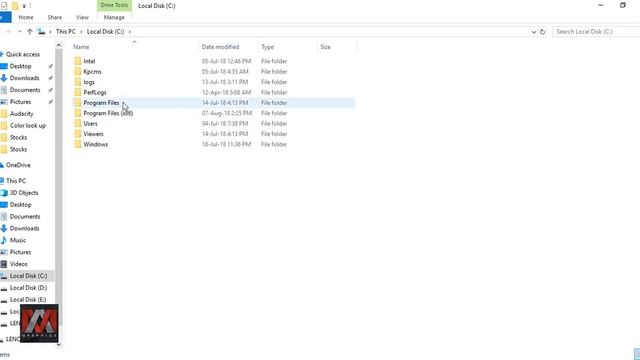This screenshot has width=640, height=360.
Task: Click File folder type in Windows row
Action: (x=274, y=144)
